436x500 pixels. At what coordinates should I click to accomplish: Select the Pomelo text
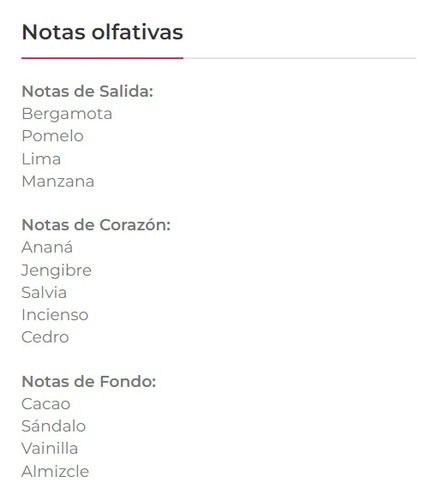click(52, 136)
